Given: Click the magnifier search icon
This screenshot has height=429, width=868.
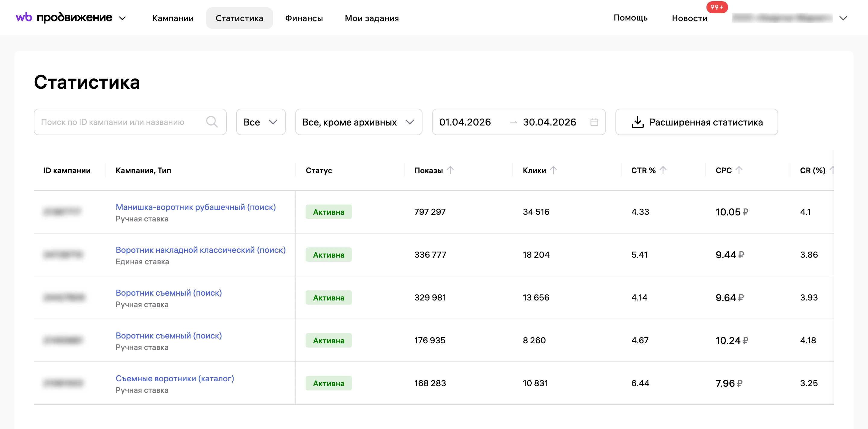Looking at the screenshot, I should (212, 122).
